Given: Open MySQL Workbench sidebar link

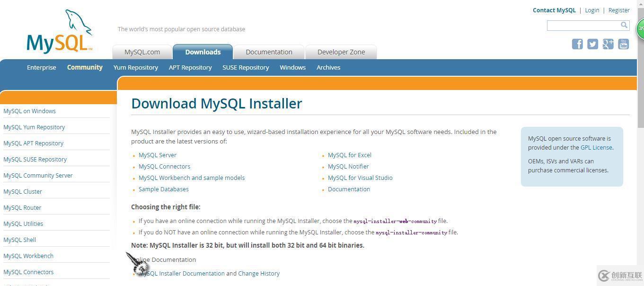Looking at the screenshot, I should pyautogui.click(x=28, y=256).
